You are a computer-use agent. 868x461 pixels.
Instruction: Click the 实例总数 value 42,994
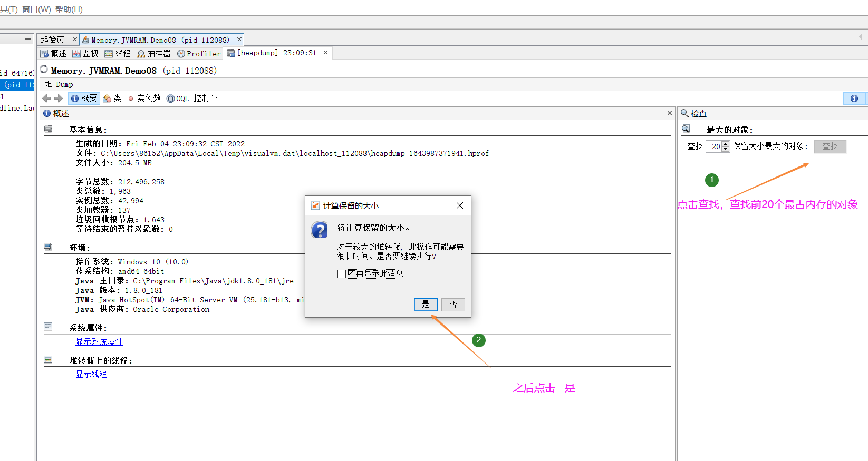click(131, 201)
